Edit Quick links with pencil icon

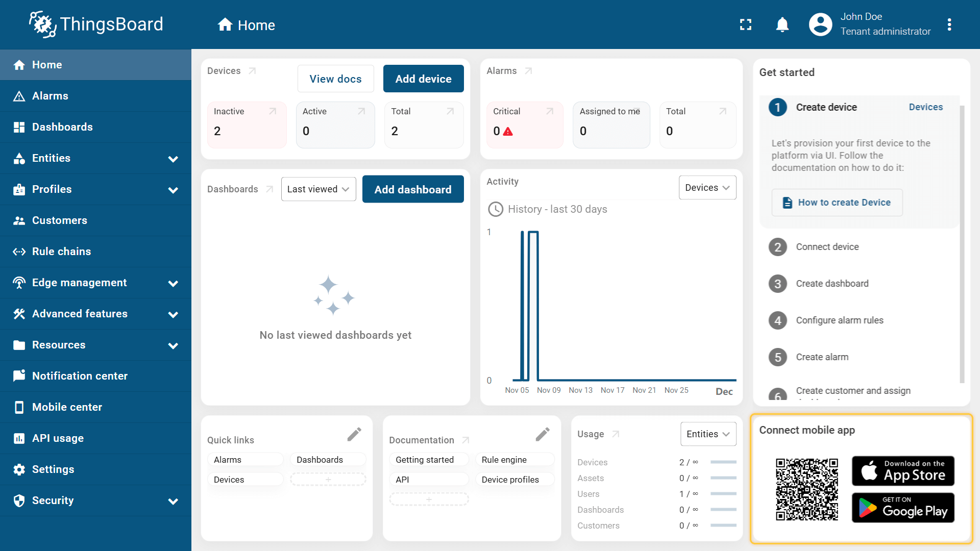[x=354, y=434]
